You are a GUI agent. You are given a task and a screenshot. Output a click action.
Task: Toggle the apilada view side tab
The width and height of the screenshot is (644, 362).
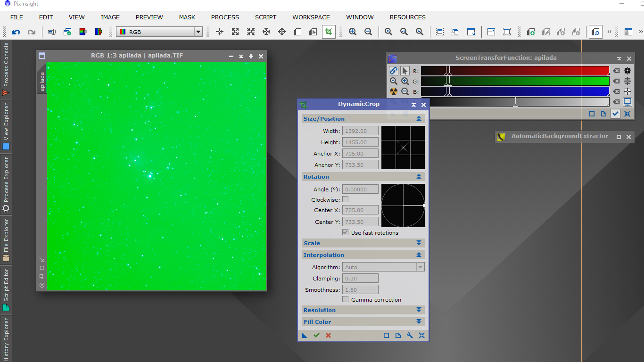(41, 81)
